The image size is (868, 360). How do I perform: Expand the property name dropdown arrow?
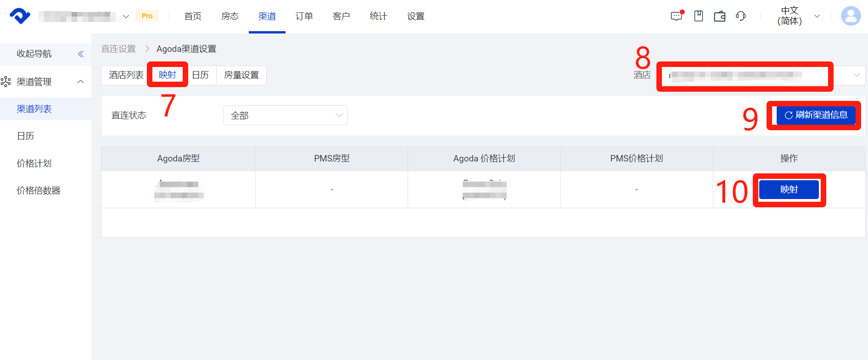(x=126, y=17)
